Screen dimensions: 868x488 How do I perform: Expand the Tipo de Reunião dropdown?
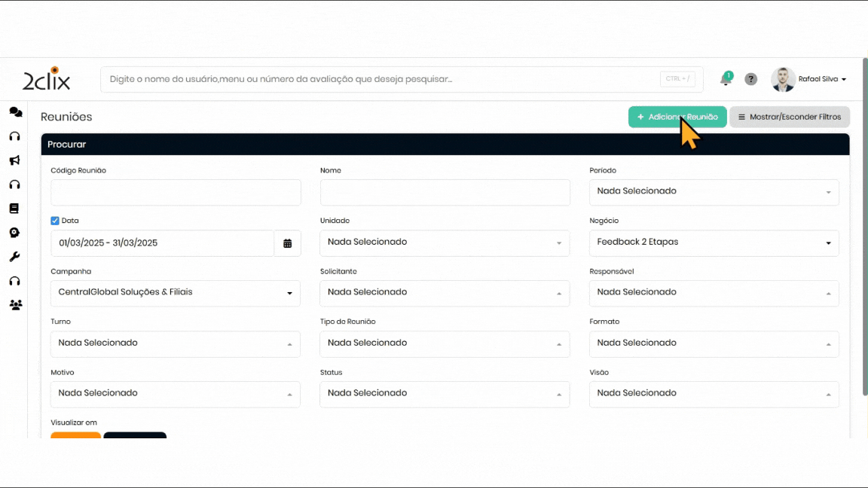(x=445, y=343)
